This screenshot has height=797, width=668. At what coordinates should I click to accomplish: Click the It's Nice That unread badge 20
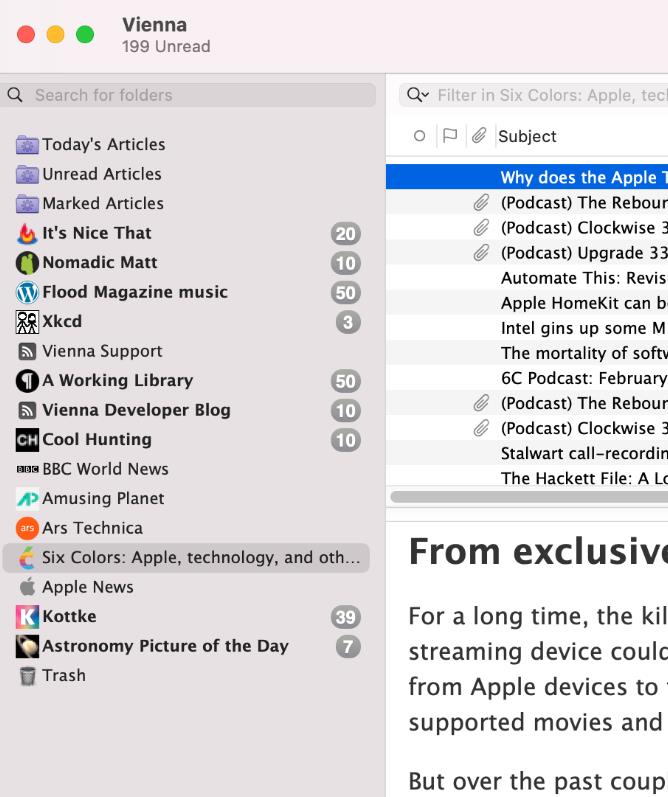tap(346, 234)
